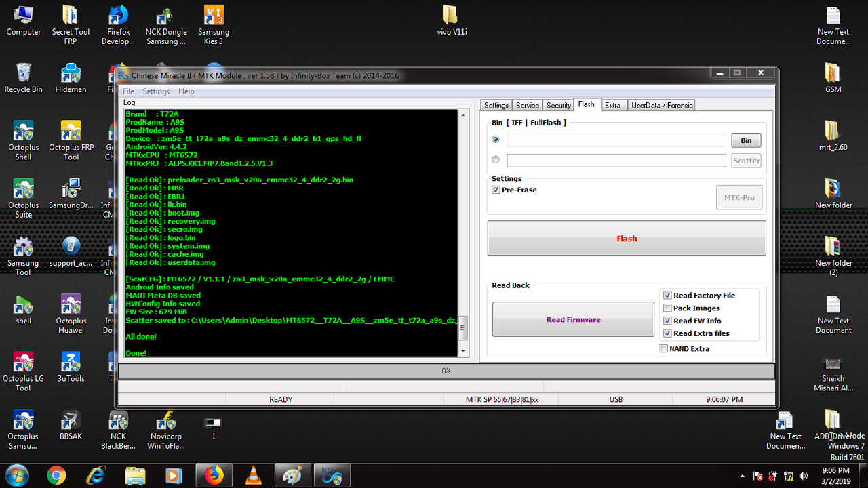
Task: Open Octoplus Huawei shortcut
Action: click(x=71, y=314)
